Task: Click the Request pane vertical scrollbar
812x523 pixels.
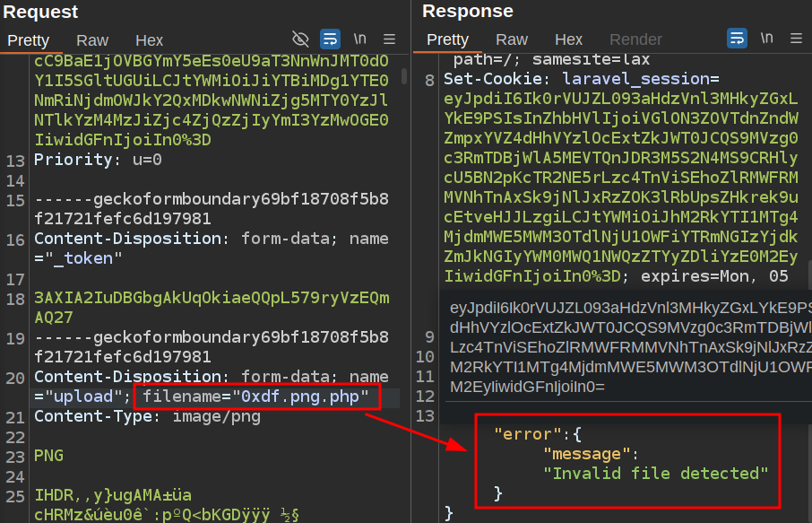Action: [404, 77]
